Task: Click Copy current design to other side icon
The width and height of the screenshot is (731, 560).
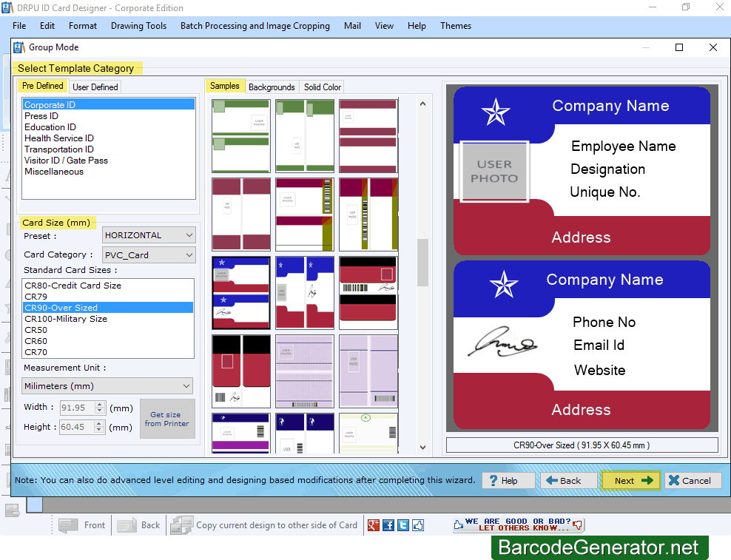Action: pos(182,525)
